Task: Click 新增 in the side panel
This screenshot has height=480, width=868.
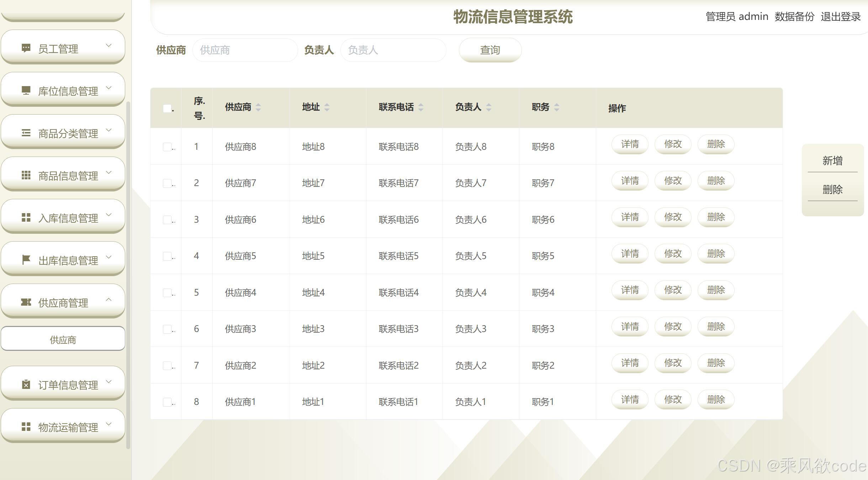Action: (832, 161)
